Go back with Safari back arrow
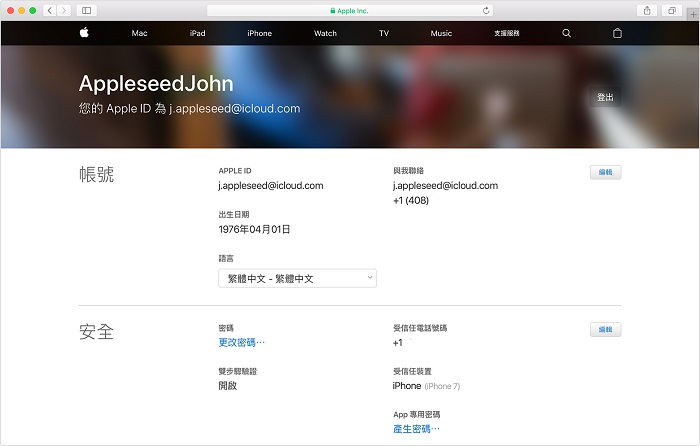The width and height of the screenshot is (700, 446). coord(50,10)
